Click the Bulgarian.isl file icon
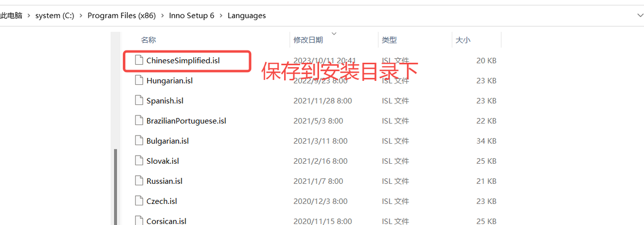The height and width of the screenshot is (225, 644). pos(139,141)
